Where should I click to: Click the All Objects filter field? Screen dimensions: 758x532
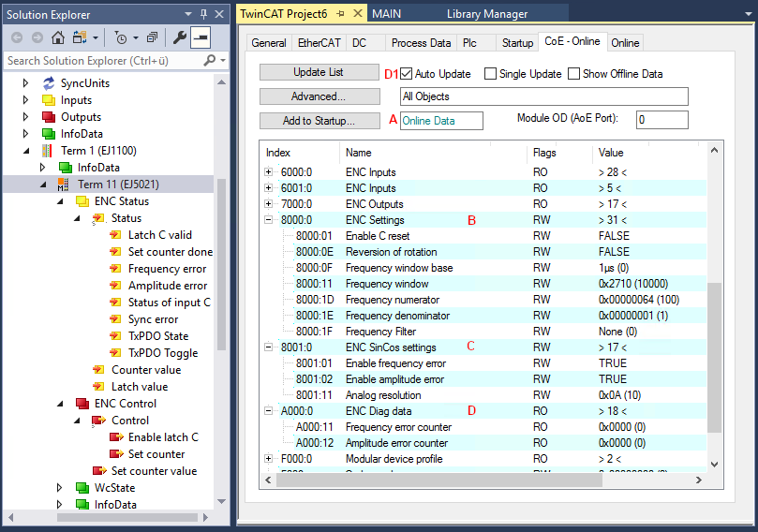543,96
